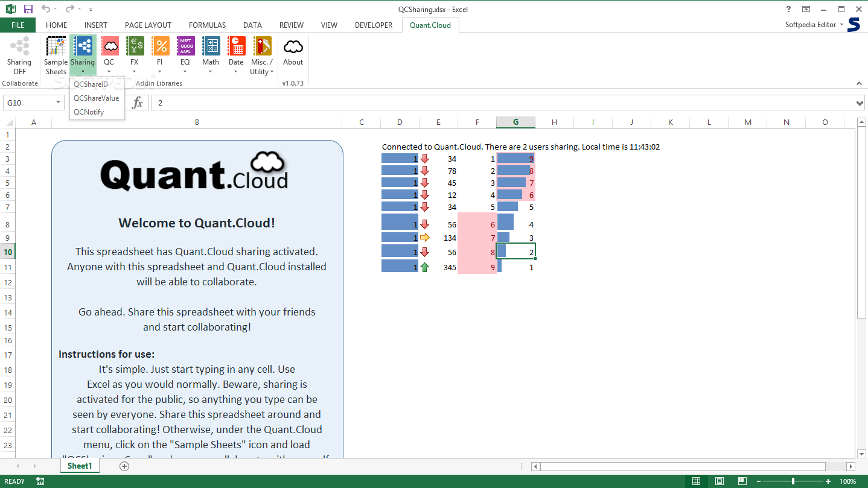868x488 pixels.
Task: Switch to the DEVELOPER tab
Action: [x=374, y=25]
